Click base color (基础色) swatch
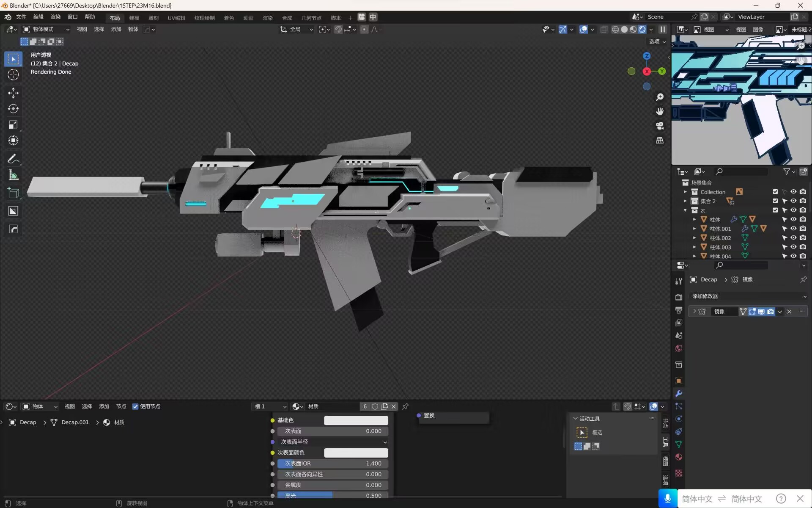Image resolution: width=812 pixels, height=508 pixels. coord(356,420)
